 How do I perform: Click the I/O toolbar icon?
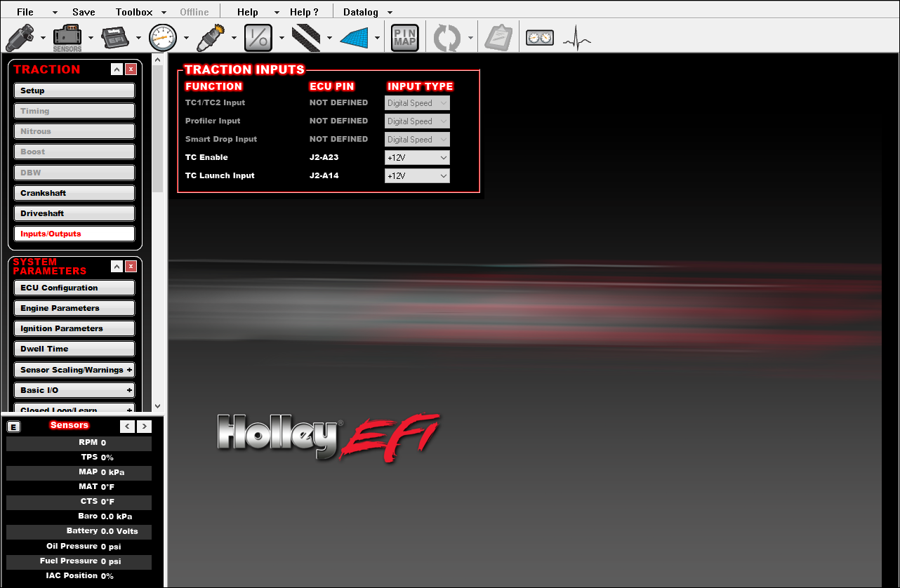click(x=258, y=36)
